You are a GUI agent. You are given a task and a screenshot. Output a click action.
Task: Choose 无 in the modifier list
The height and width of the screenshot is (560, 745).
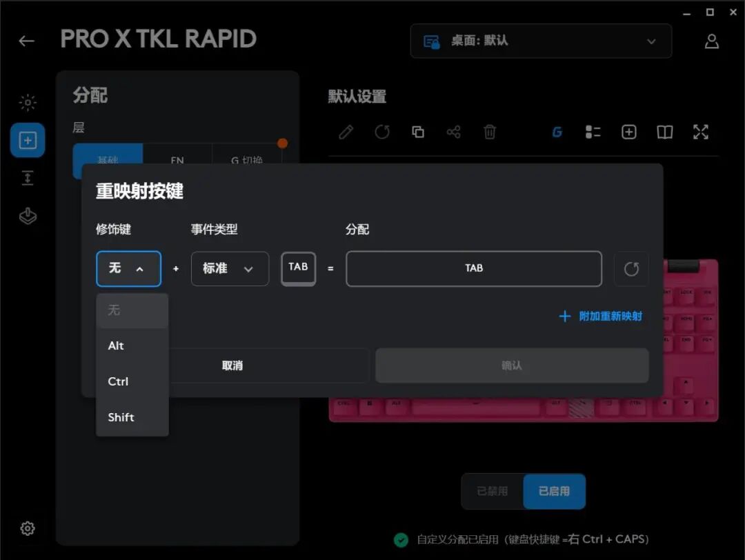click(132, 310)
